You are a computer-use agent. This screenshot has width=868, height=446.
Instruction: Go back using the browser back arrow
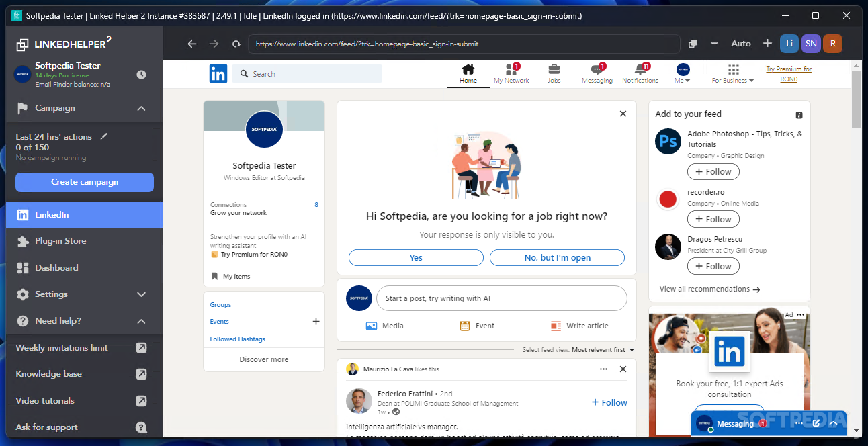click(192, 44)
